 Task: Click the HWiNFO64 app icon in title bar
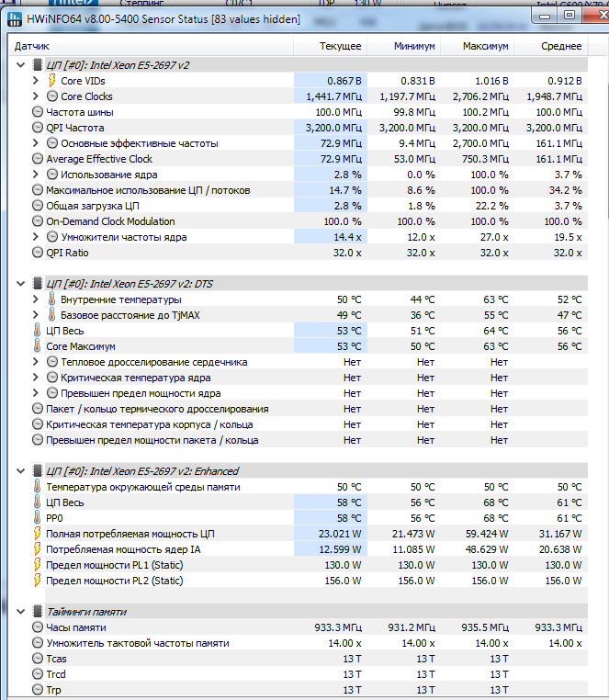(x=15, y=19)
